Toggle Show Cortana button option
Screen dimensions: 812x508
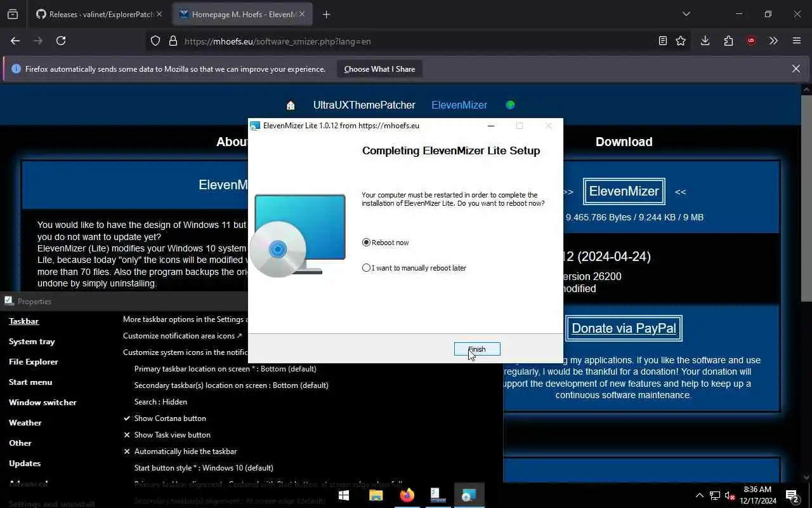(164, 418)
